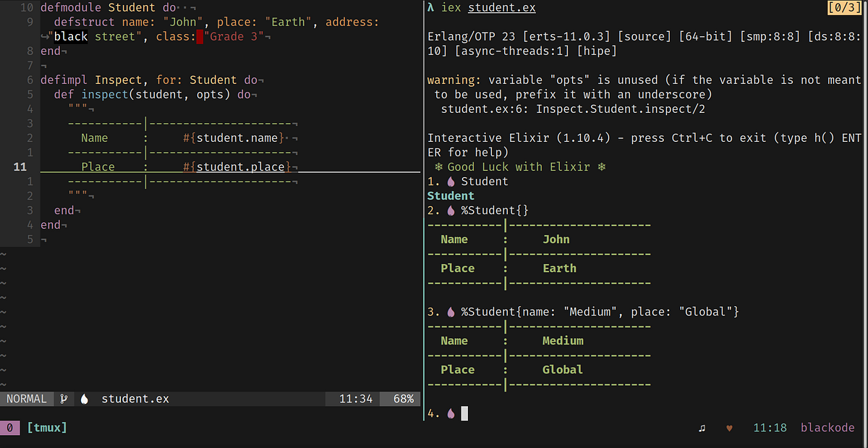Select the Elixir droplet icon in vim statusline
Image resolution: width=868 pixels, height=448 pixels.
click(x=84, y=398)
